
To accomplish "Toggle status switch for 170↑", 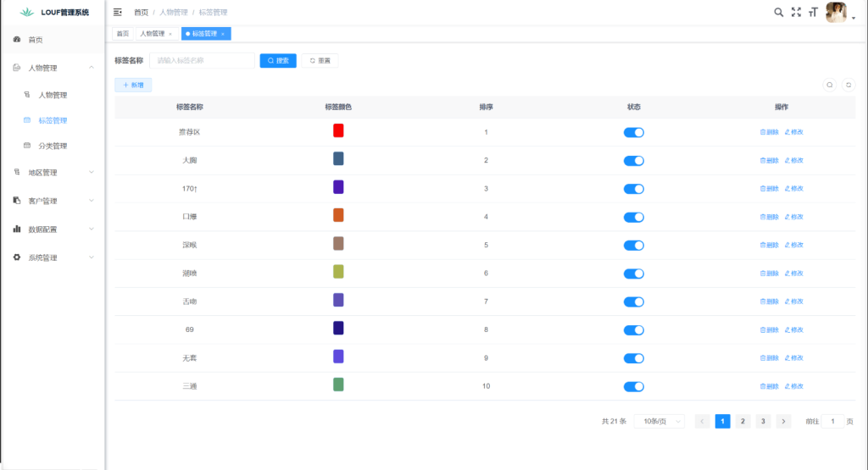I will (634, 189).
